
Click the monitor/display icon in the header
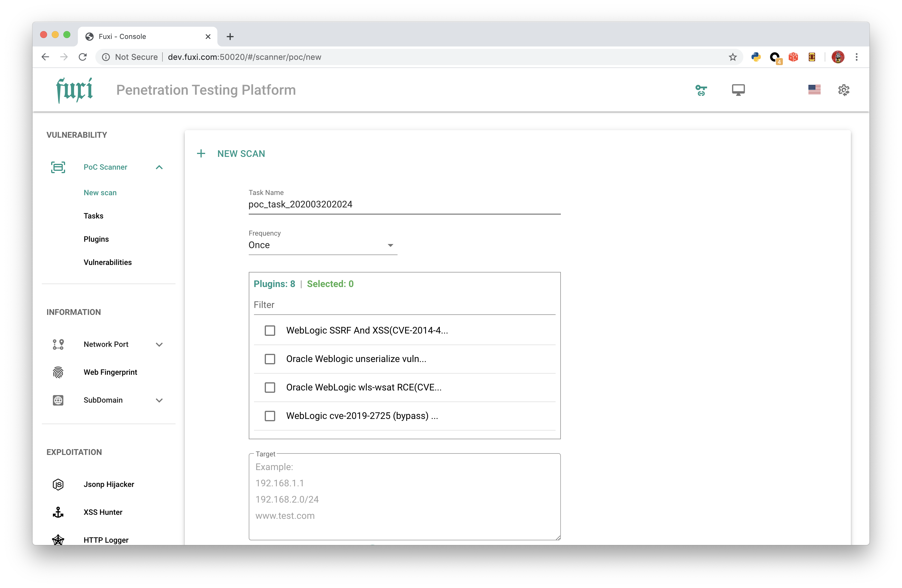pyautogui.click(x=737, y=90)
